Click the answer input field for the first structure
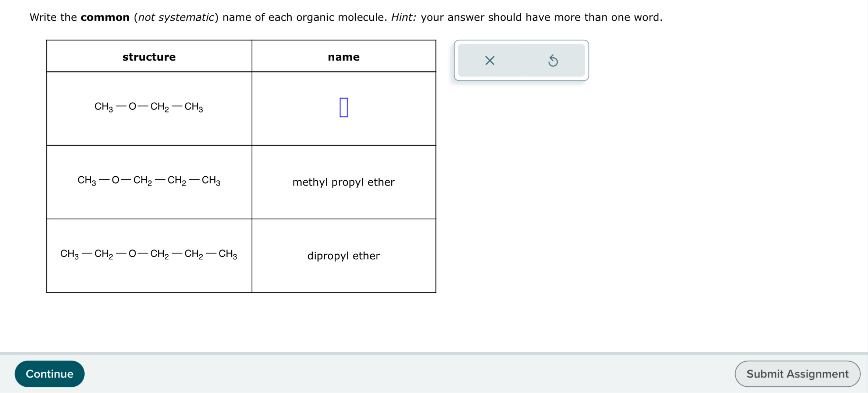 [343, 107]
